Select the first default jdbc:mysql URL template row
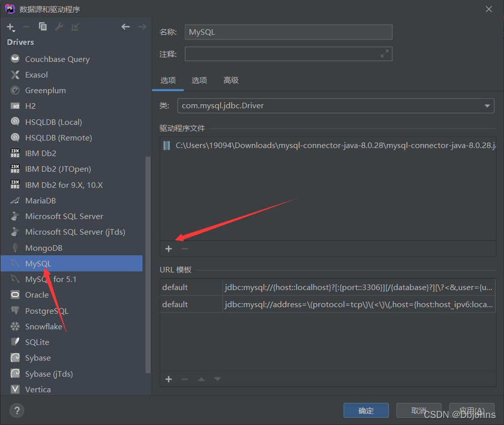 (328, 287)
